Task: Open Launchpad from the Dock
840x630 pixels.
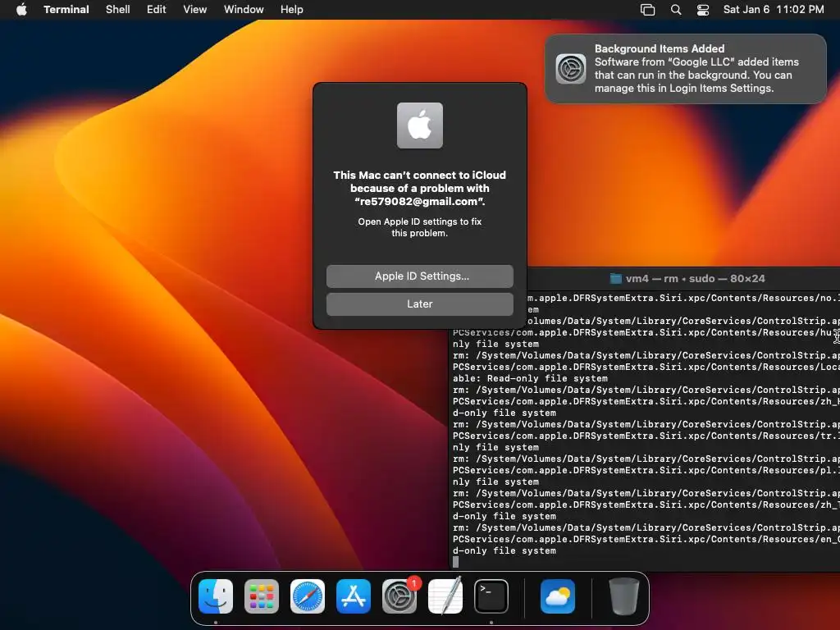Action: (262, 596)
